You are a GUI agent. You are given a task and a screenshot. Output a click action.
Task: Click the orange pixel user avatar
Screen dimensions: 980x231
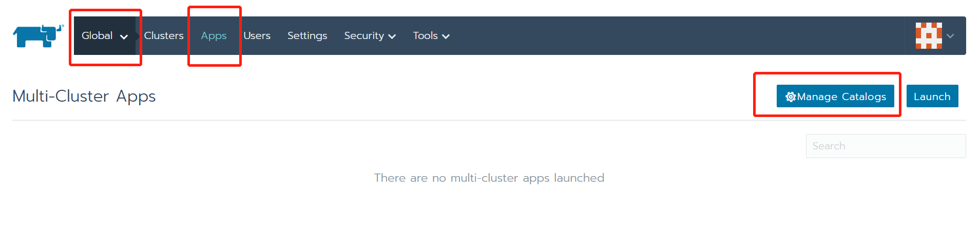929,36
